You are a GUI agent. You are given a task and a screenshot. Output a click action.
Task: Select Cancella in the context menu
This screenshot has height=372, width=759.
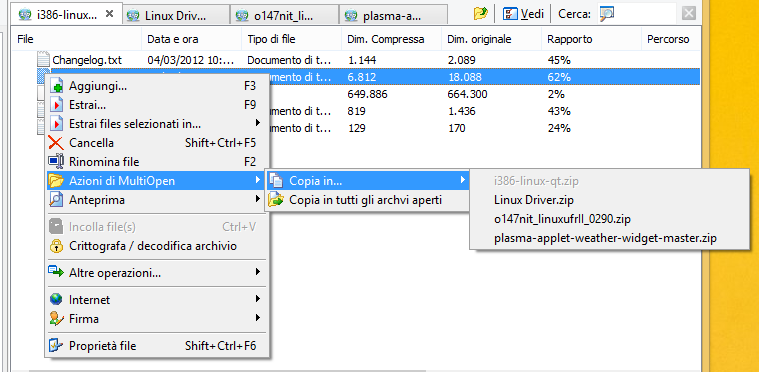pos(155,143)
